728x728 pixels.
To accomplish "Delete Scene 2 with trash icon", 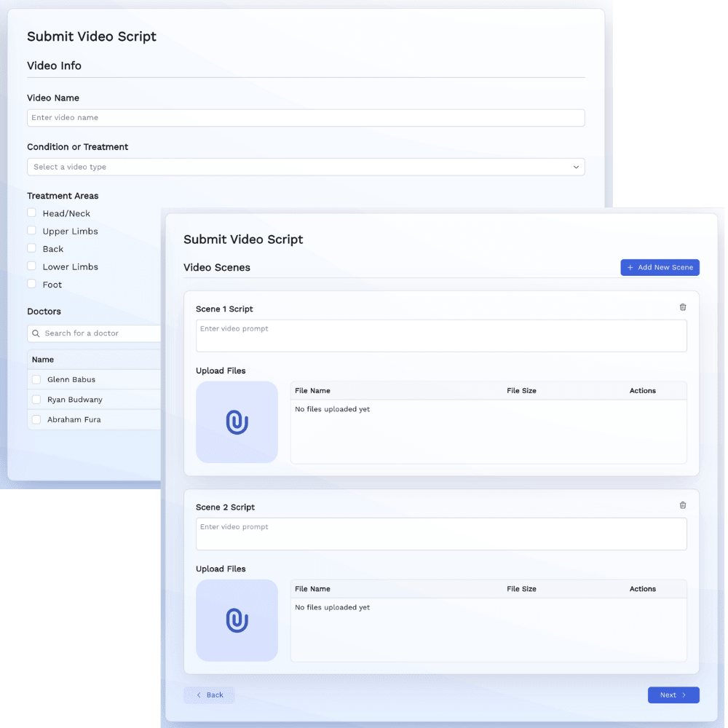I will click(x=683, y=505).
